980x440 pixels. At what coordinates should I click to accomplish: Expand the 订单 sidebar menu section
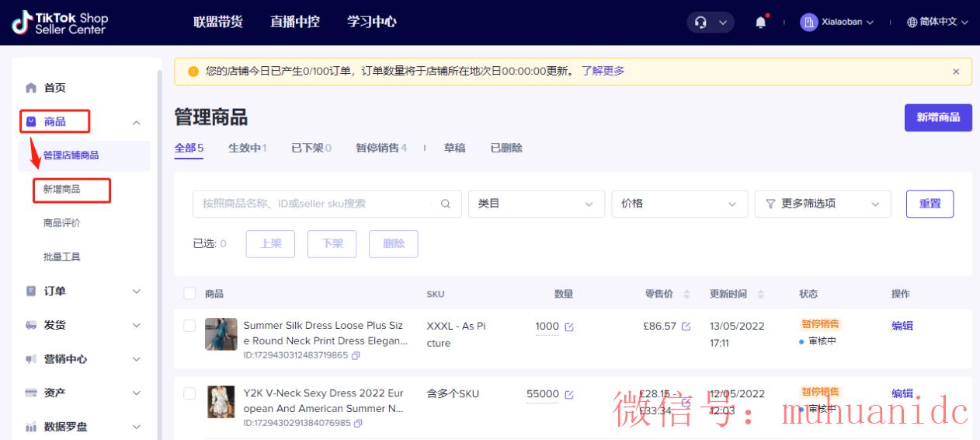[82, 292]
